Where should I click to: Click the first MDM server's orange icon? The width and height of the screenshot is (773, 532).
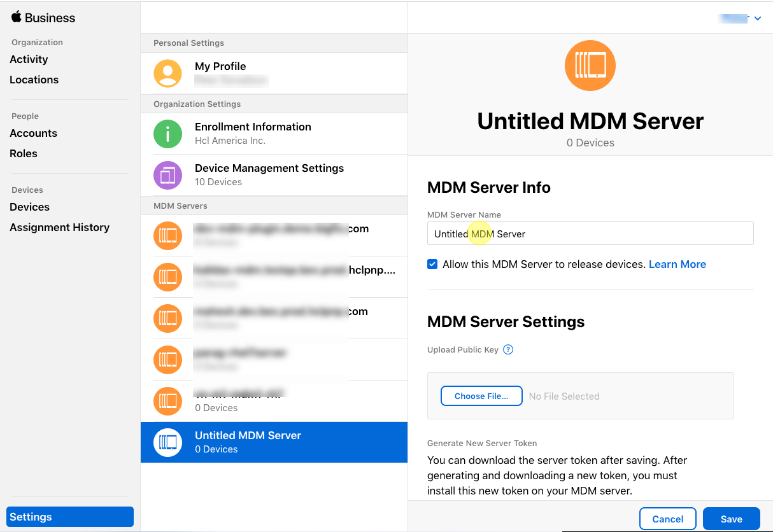click(x=167, y=235)
